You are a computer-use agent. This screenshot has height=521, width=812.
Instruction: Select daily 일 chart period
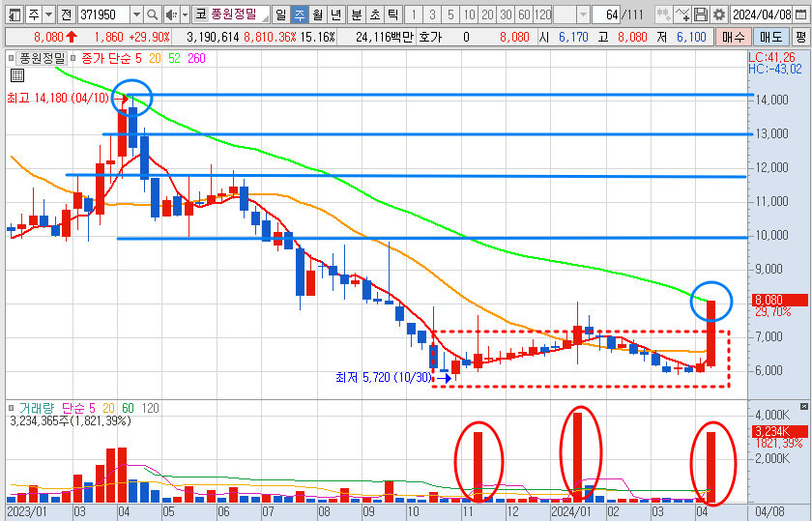tap(280, 14)
